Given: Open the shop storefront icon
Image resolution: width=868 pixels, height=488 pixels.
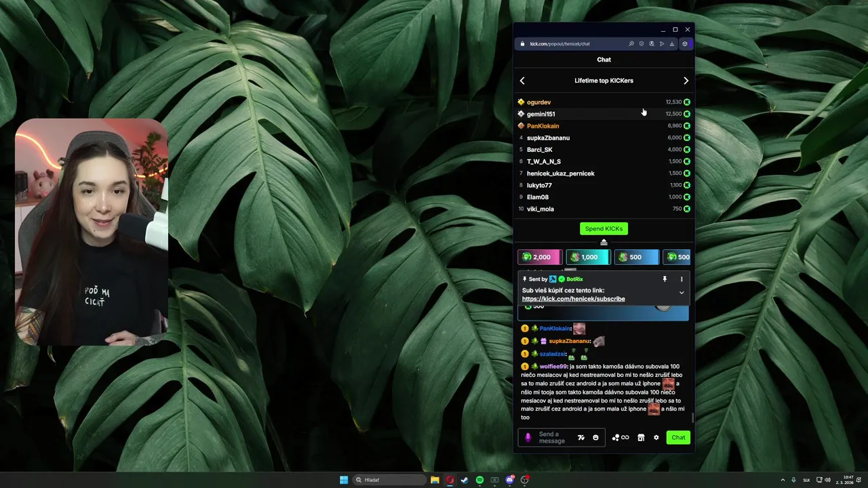Looking at the screenshot, I should click(641, 438).
